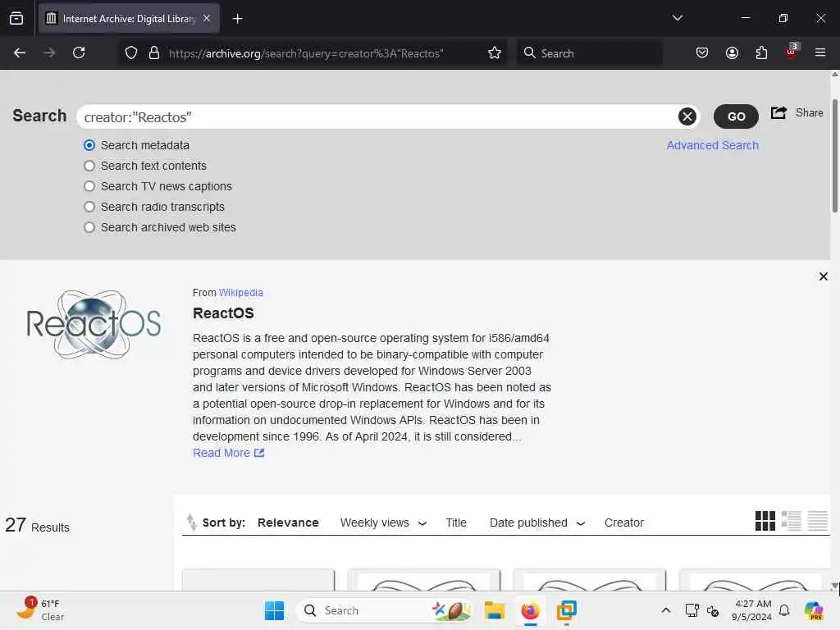
Task: Open Firefox application hamburger menu
Action: [x=820, y=52]
